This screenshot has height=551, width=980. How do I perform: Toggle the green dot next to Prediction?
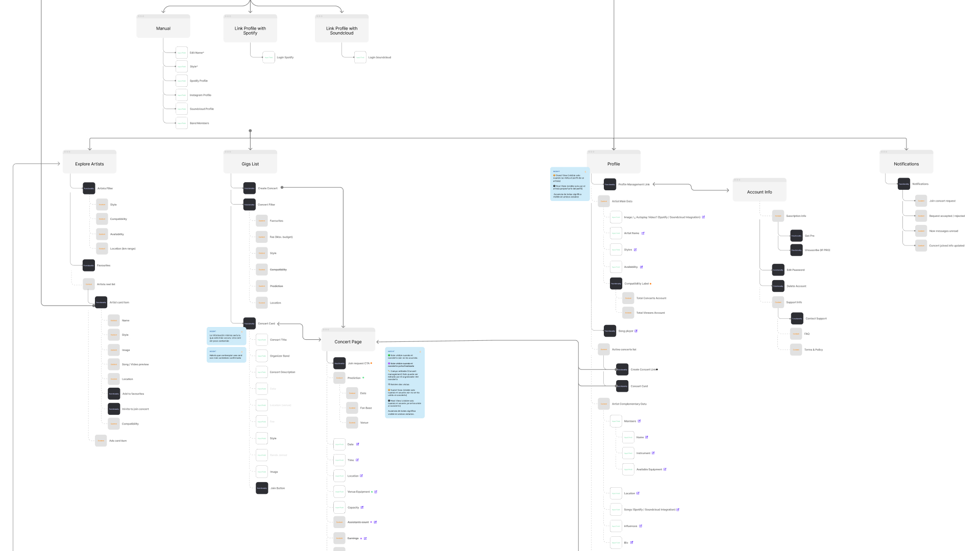coord(363,378)
